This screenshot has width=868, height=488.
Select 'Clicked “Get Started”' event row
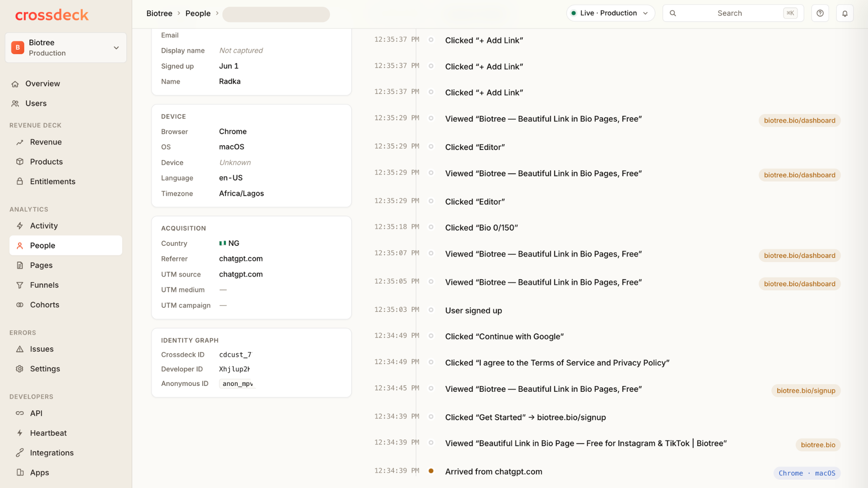[x=525, y=418]
